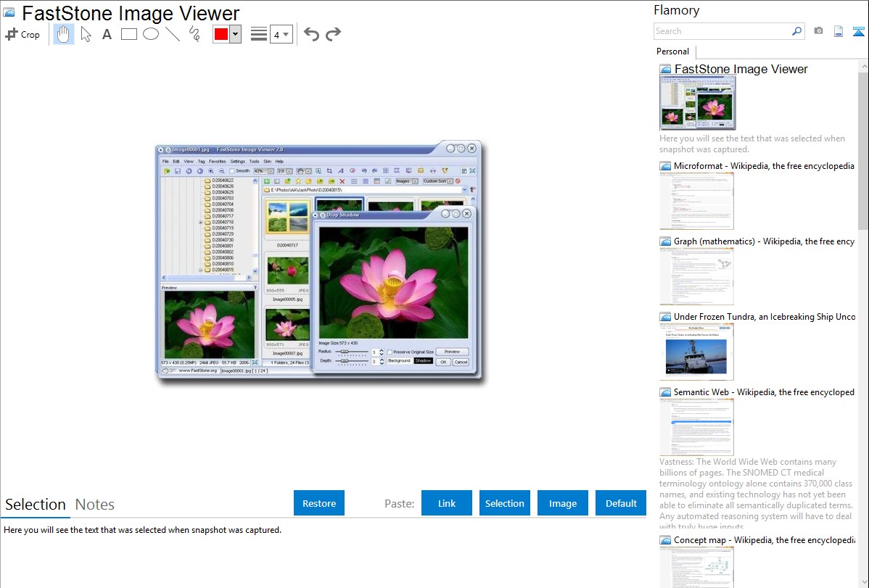Screen dimensions: 869x588
Task: Open the line width dropdown showing 4
Action: [x=281, y=35]
